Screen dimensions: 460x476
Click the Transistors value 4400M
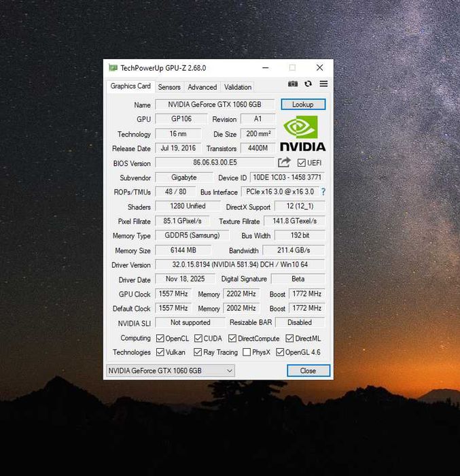click(258, 148)
